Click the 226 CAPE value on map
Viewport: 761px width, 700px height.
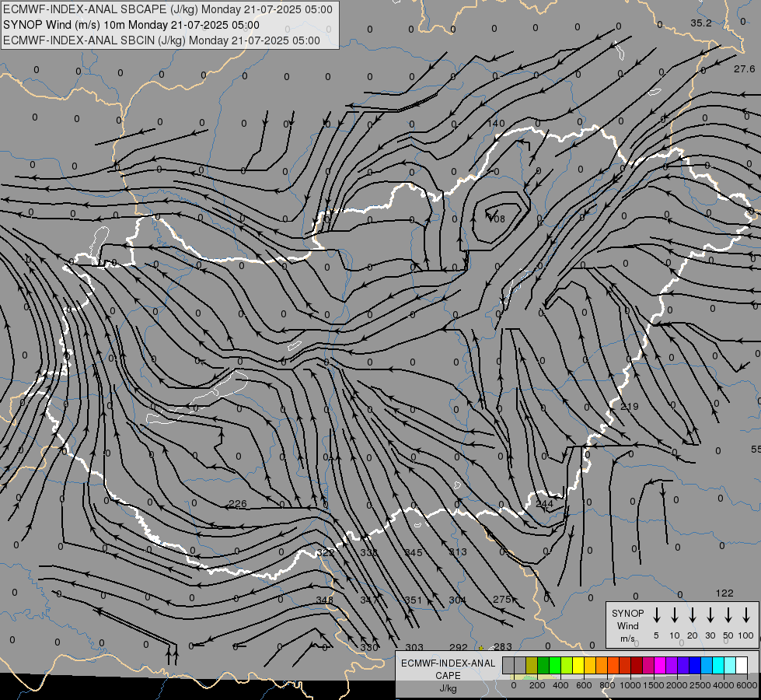237,504
